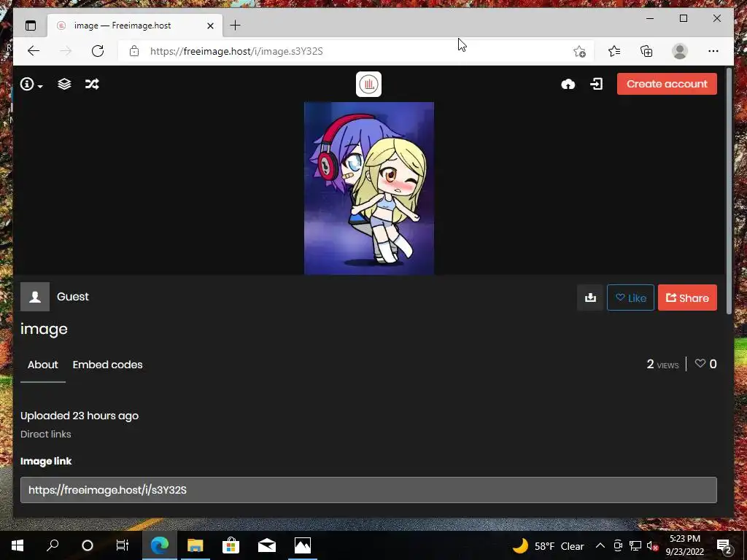
Task: Open the Windows Start menu
Action: point(18,545)
